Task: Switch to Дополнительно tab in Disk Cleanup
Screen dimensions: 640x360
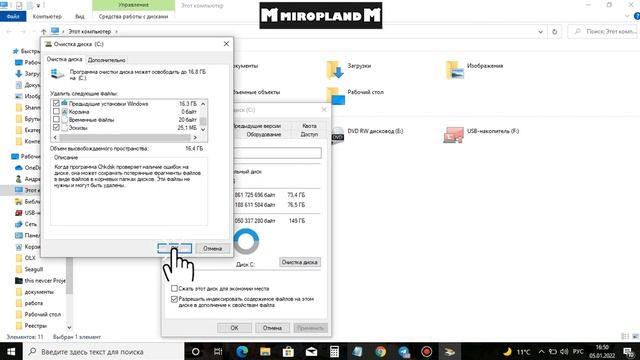Action: pyautogui.click(x=107, y=60)
